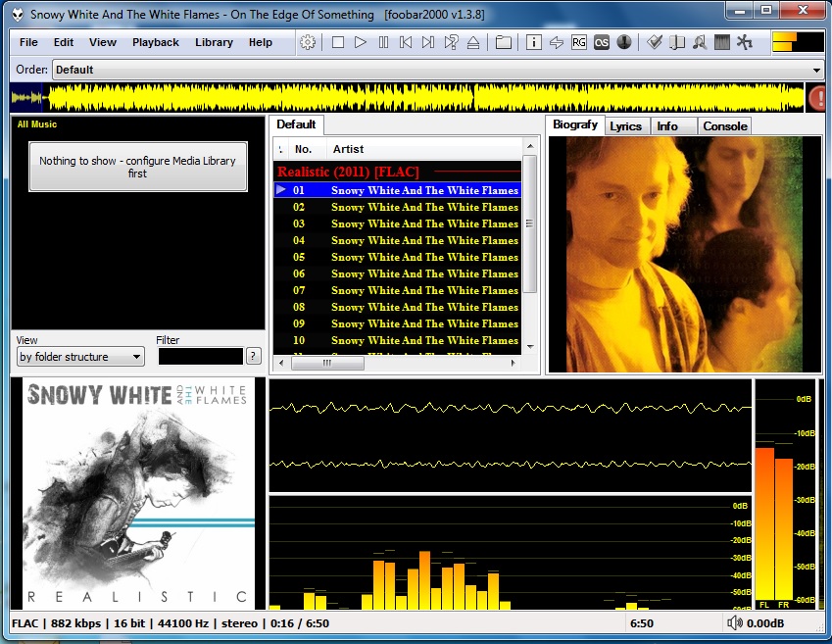The width and height of the screenshot is (832, 644).
Task: Select track 02 in the playlist
Action: (x=398, y=207)
